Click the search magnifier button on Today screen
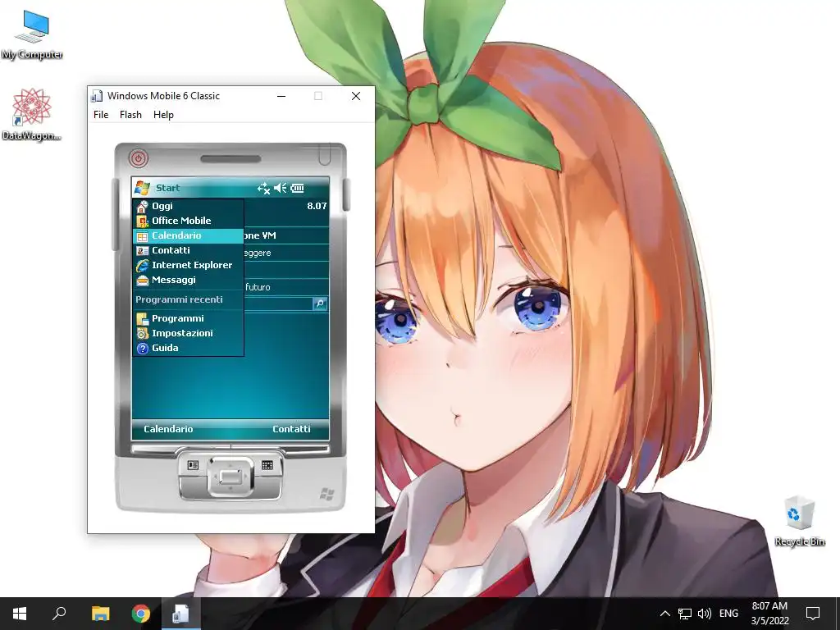840x630 pixels. (320, 304)
